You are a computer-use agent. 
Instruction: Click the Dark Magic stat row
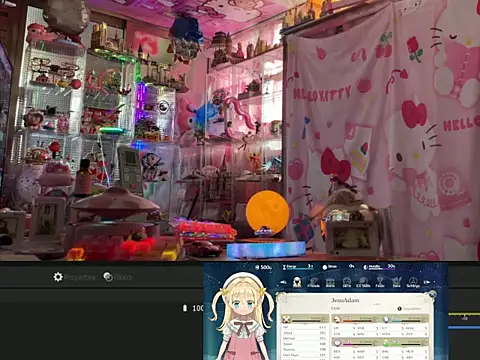pyautogui.click(x=304, y=355)
